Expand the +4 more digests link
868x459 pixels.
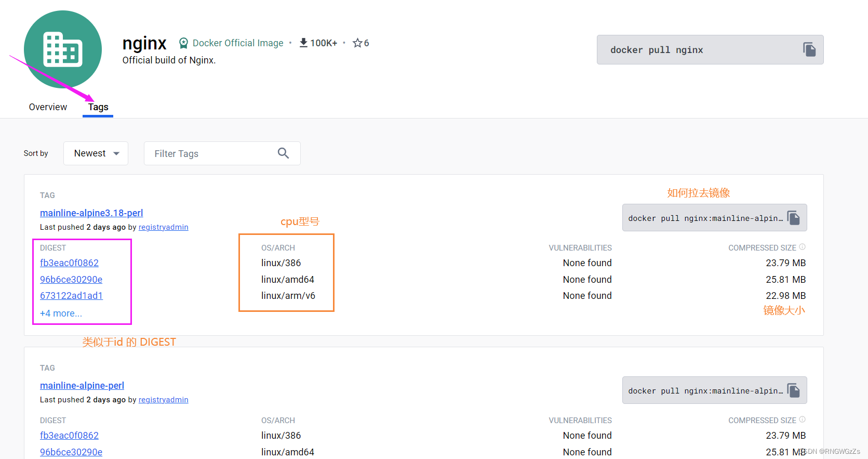tap(61, 313)
